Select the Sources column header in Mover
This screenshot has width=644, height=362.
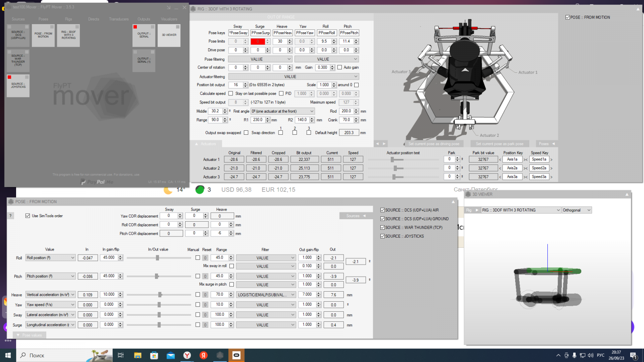tap(18, 19)
